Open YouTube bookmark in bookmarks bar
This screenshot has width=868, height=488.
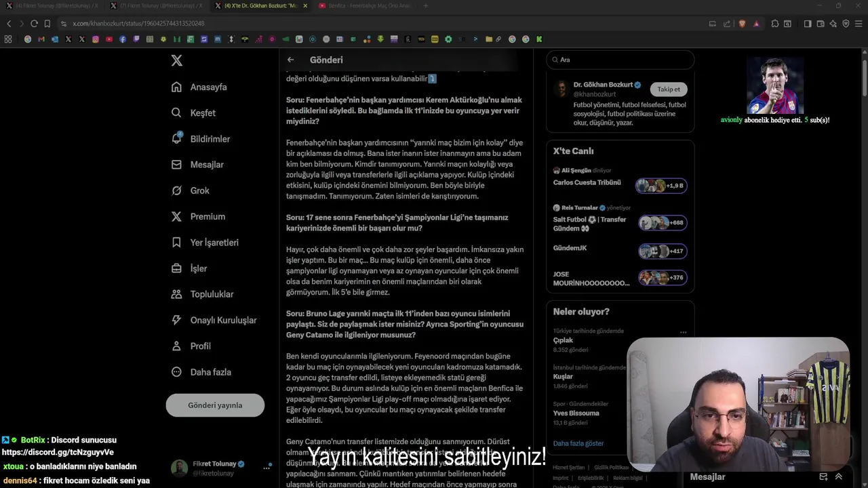109,39
